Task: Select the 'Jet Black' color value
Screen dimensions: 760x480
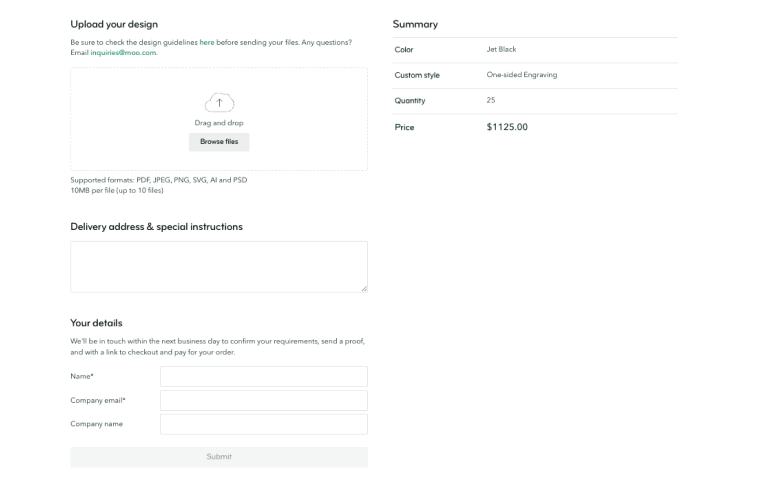Action: click(x=501, y=49)
